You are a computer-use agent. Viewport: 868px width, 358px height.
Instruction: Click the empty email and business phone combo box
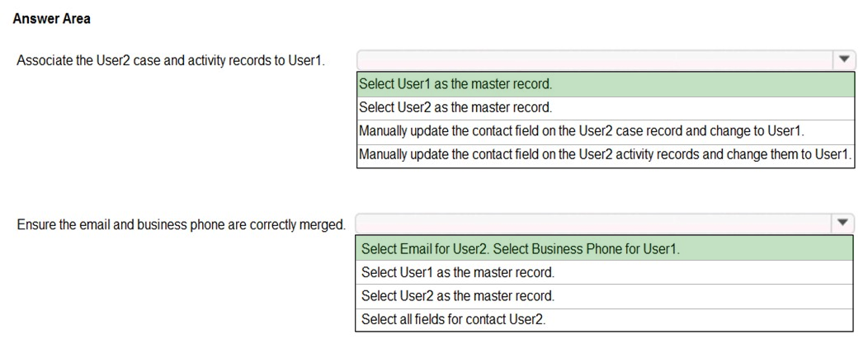pos(594,223)
